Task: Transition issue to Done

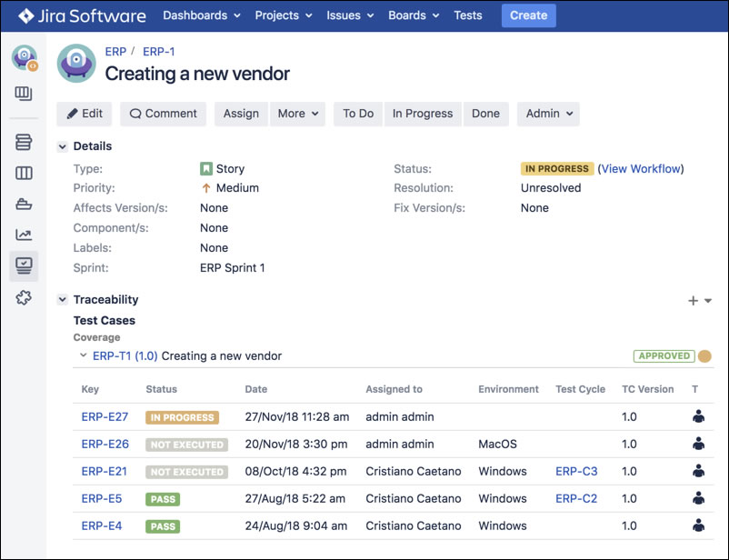Action: [485, 114]
